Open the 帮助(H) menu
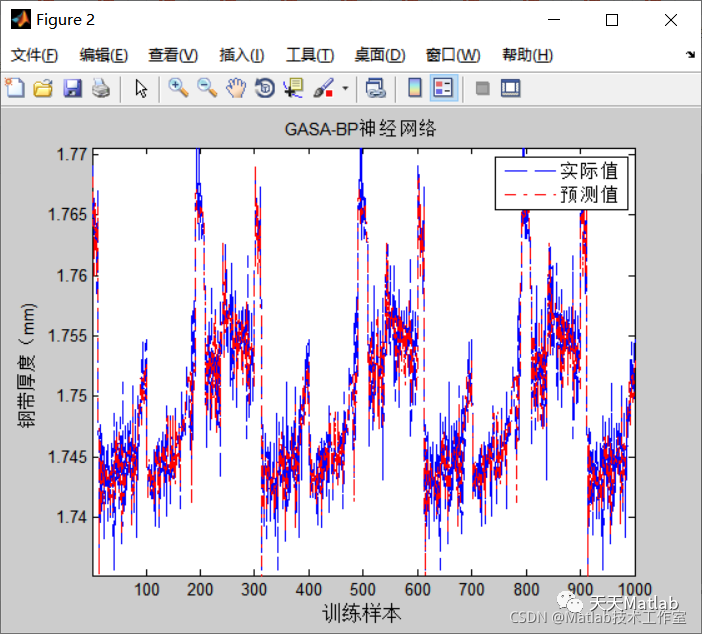 pos(527,55)
